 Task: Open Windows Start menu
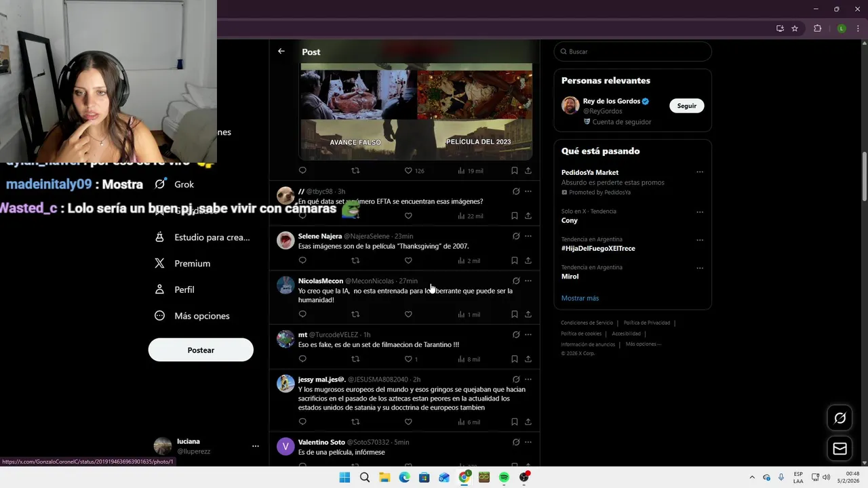(344, 477)
